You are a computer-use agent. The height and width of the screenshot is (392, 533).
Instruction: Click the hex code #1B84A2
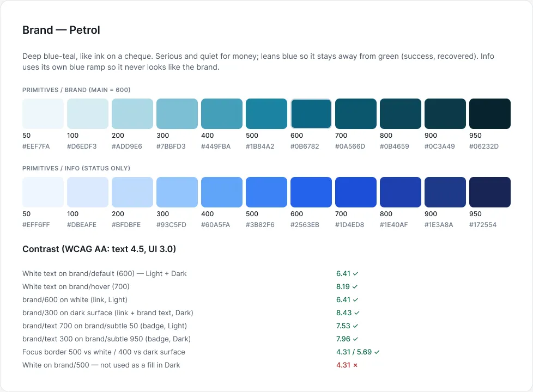(x=260, y=146)
